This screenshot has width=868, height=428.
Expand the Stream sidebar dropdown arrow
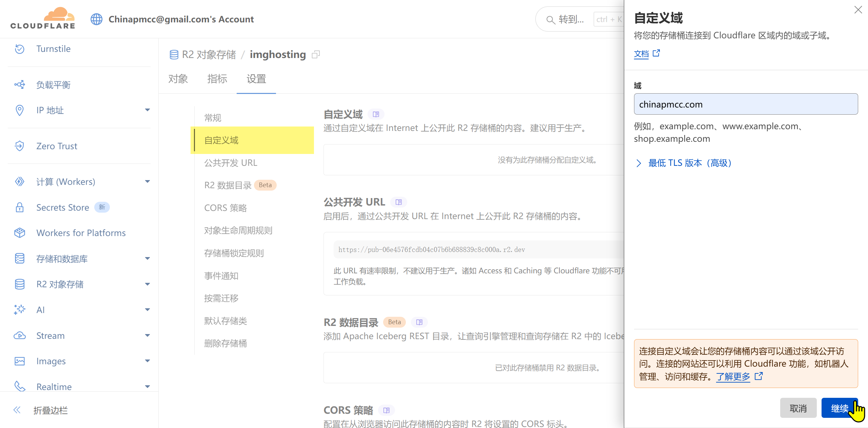(x=147, y=336)
